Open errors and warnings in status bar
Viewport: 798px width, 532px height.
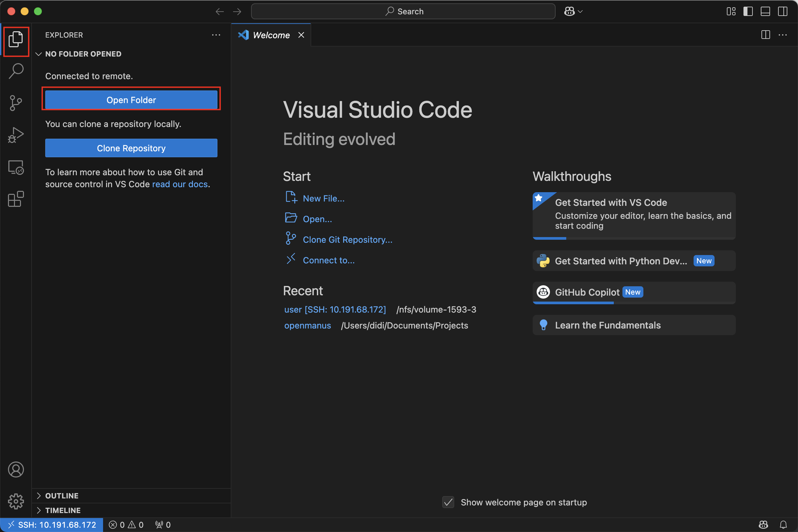[126, 525]
